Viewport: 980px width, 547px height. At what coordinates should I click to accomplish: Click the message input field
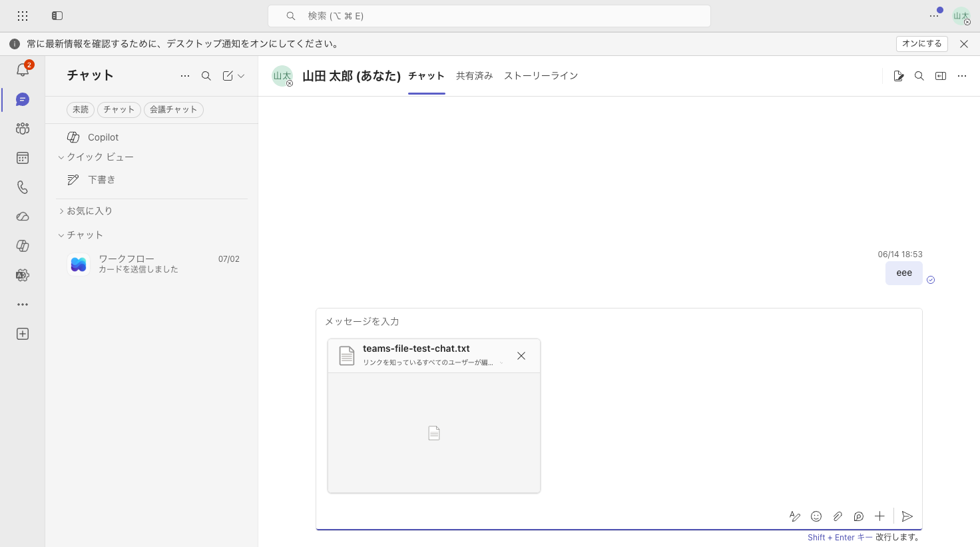point(619,322)
